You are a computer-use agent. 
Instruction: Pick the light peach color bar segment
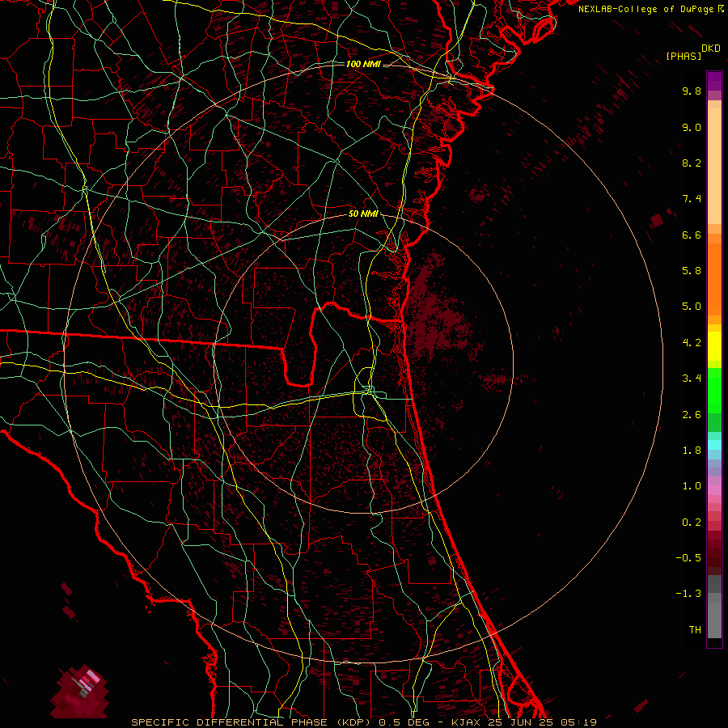click(x=714, y=166)
